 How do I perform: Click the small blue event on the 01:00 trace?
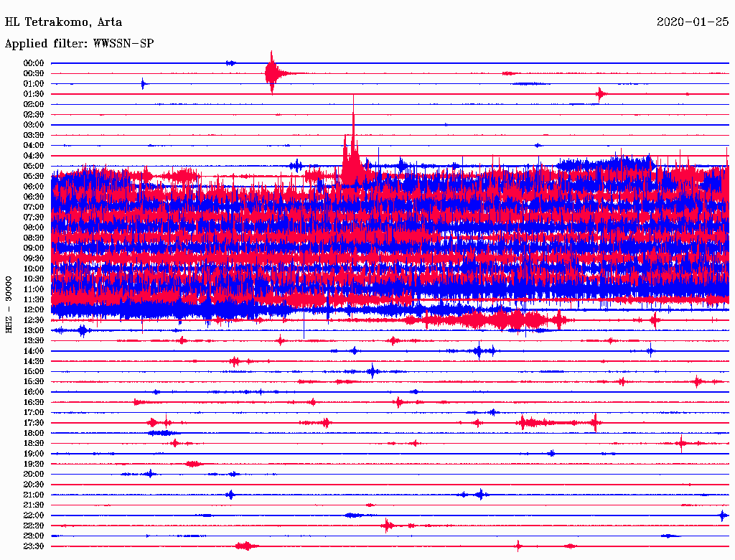pyautogui.click(x=143, y=84)
